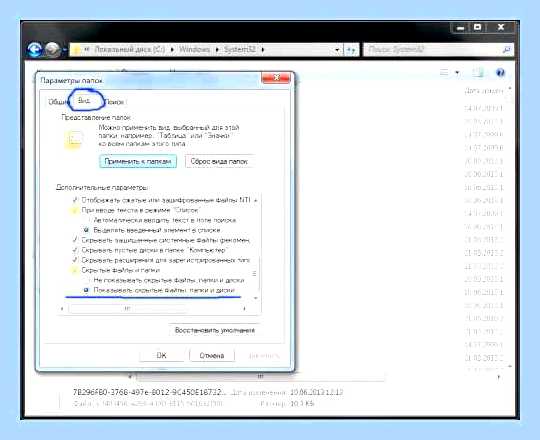Open the recent locations arrow beside navigation buttons
The image size is (540, 440).
(x=64, y=50)
